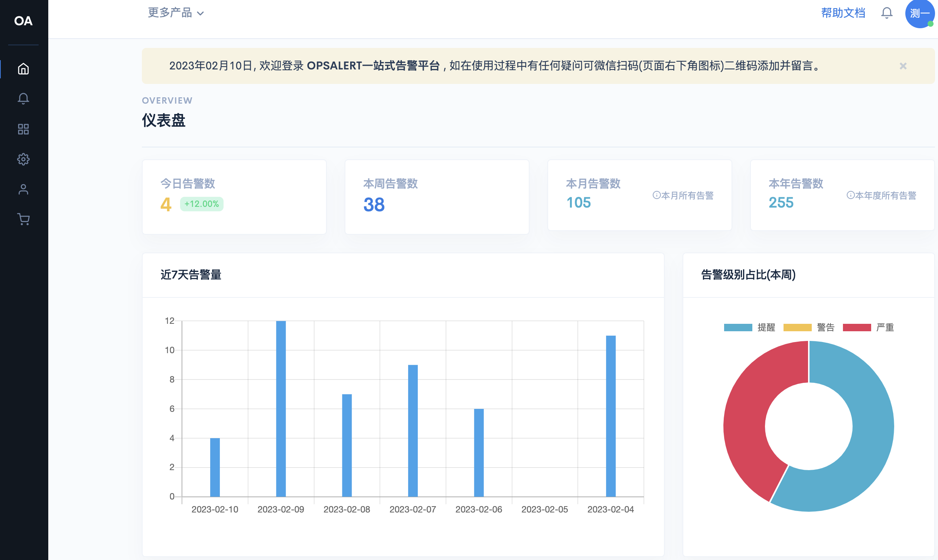Viewport: 938px width, 560px height.
Task: Click the 近7天告警量 chart title
Action: [191, 274]
